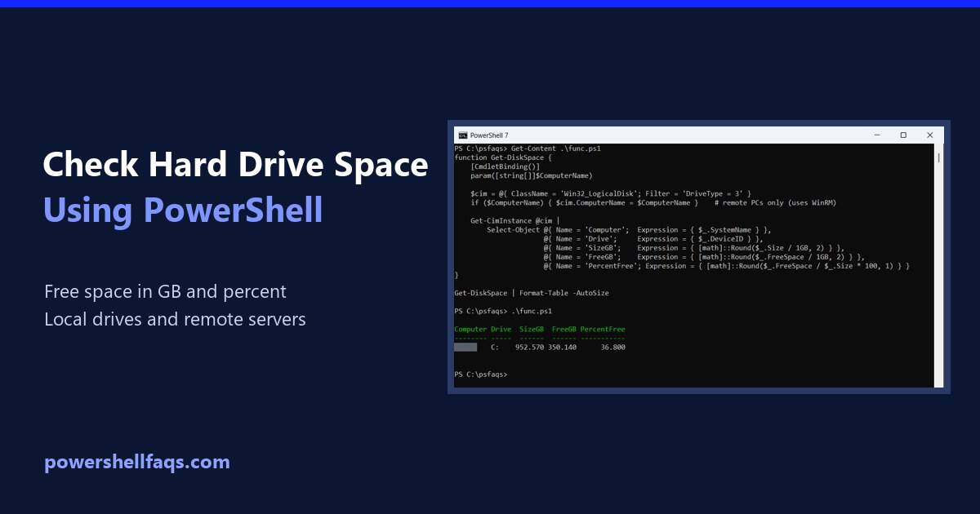
Task: Click 'Free space in GB and percent' text
Action: point(166,291)
